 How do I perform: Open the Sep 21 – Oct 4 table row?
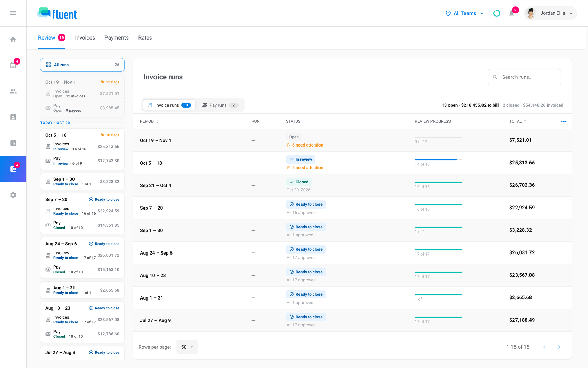point(352,185)
